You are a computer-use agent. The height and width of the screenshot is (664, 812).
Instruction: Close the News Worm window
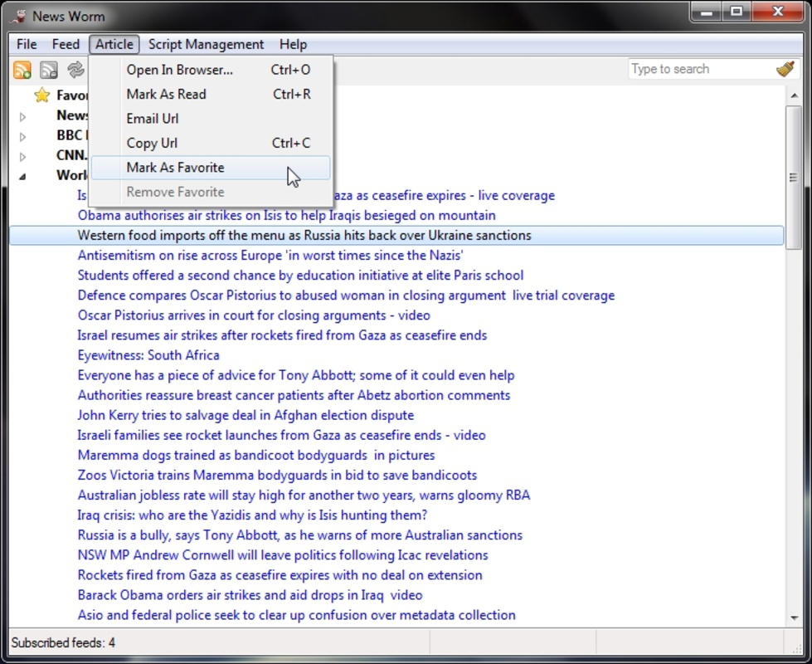tap(777, 12)
